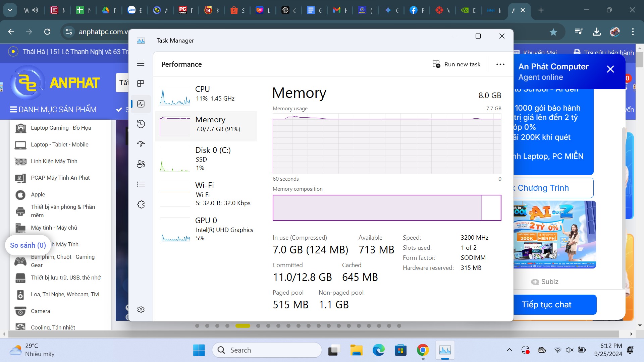Switch to the Facebook tab

click(x=417, y=10)
